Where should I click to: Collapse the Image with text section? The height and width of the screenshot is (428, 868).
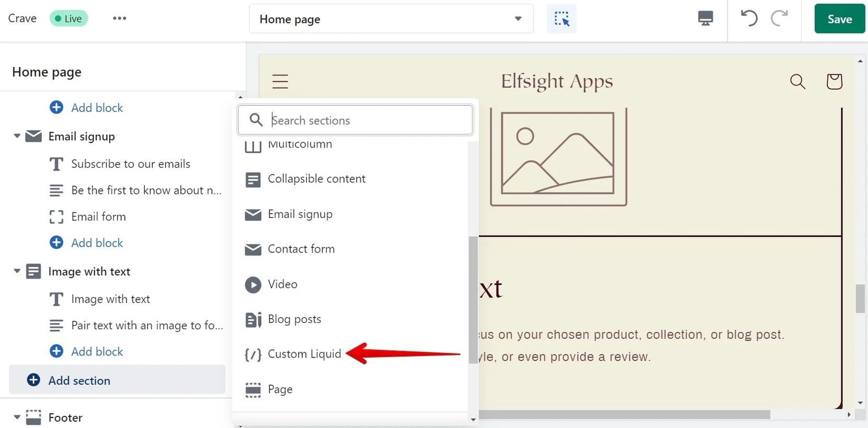tap(17, 271)
